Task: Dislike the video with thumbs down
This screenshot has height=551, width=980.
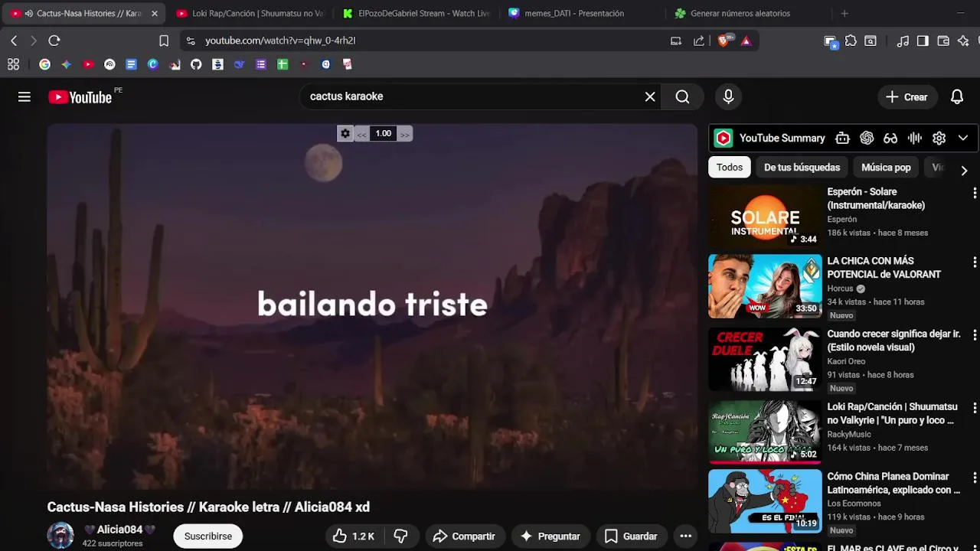Action: [400, 536]
